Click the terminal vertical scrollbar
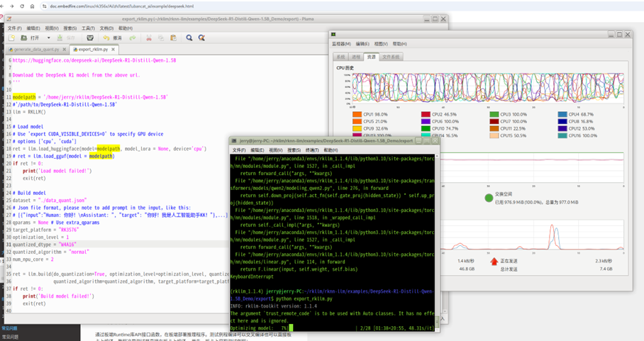 pyautogui.click(x=437, y=242)
